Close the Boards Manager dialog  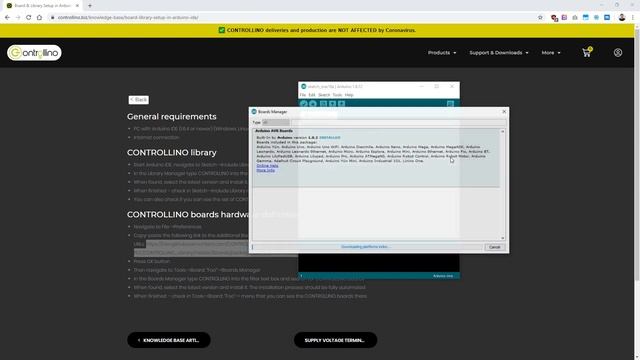coord(504,111)
